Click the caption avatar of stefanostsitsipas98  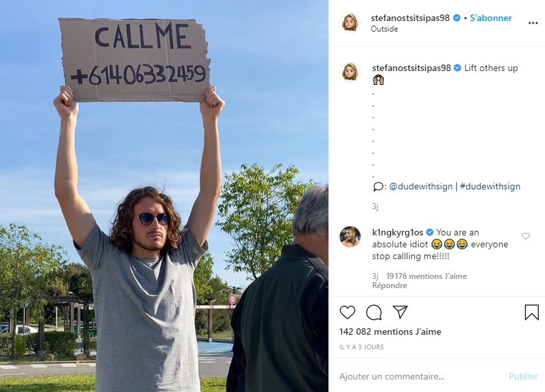click(x=350, y=72)
